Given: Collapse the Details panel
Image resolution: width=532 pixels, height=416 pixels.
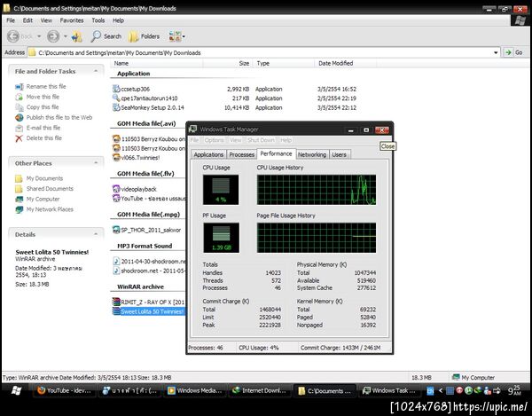Looking at the screenshot, I should click(x=96, y=234).
